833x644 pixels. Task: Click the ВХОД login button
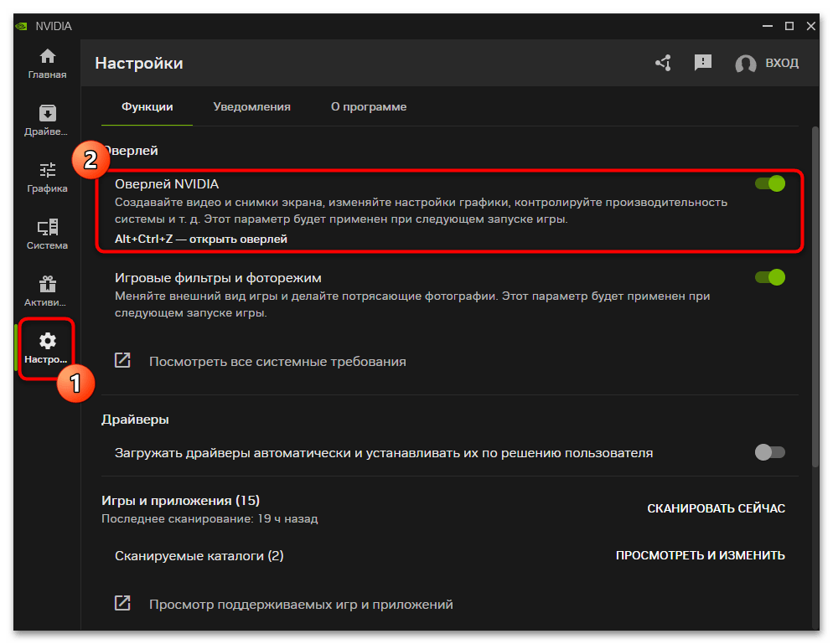pos(782,63)
